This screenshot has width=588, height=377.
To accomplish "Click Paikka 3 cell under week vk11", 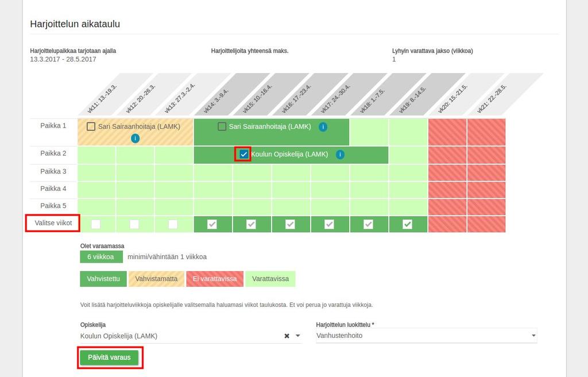I will pos(96,173).
